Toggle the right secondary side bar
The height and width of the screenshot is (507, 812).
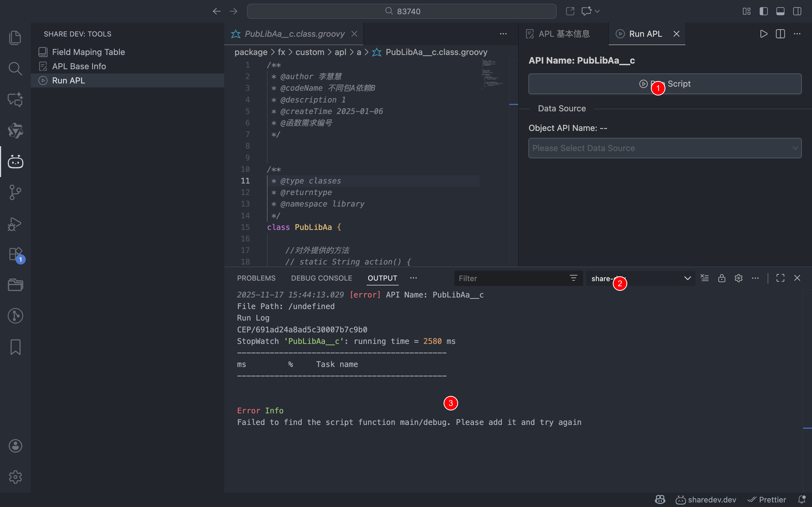797,11
